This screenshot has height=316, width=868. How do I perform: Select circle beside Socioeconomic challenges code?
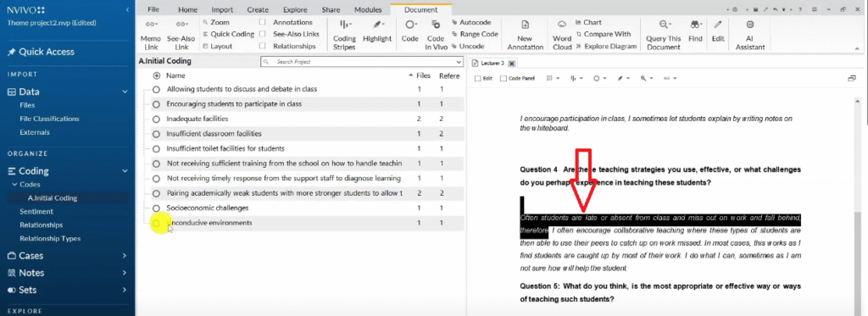coord(156,208)
